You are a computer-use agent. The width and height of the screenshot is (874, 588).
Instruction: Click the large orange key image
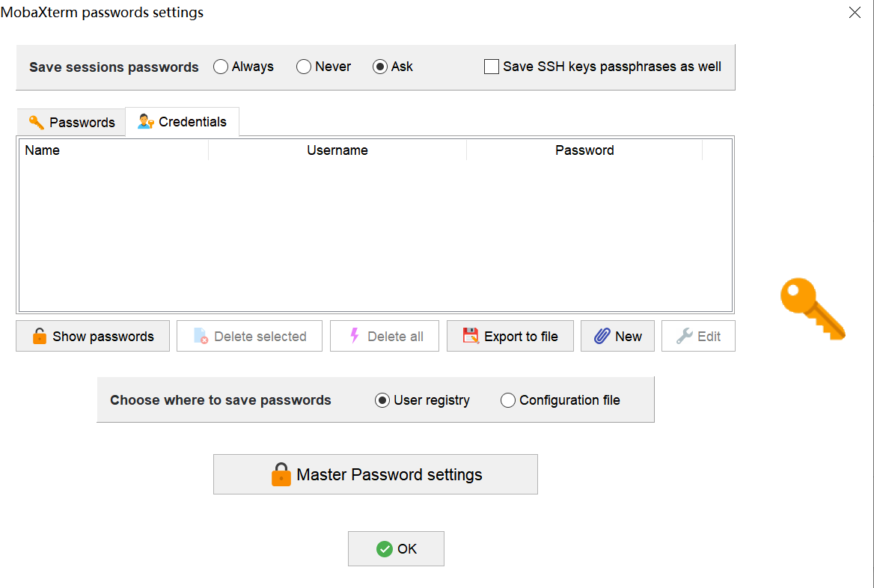(x=813, y=309)
